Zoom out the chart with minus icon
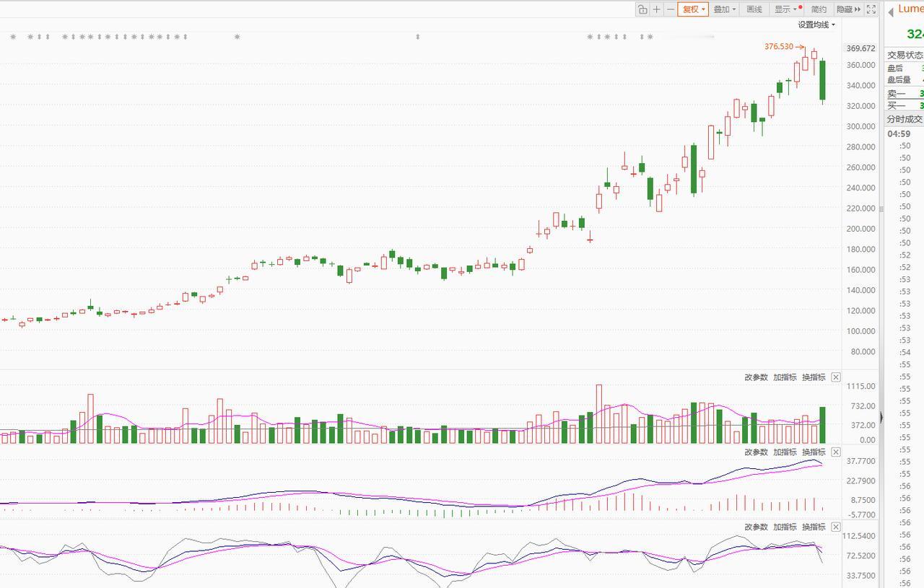Image resolution: width=924 pixels, height=588 pixels. (x=671, y=9)
